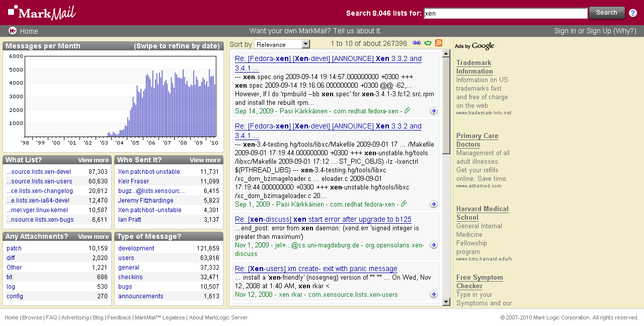Filter by Other attachment type

(x=14, y=268)
